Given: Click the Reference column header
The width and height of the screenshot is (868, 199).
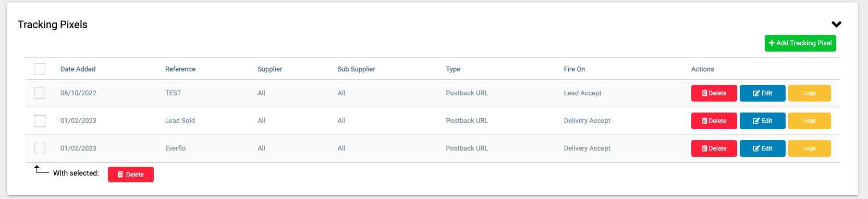Looking at the screenshot, I should point(180,69).
